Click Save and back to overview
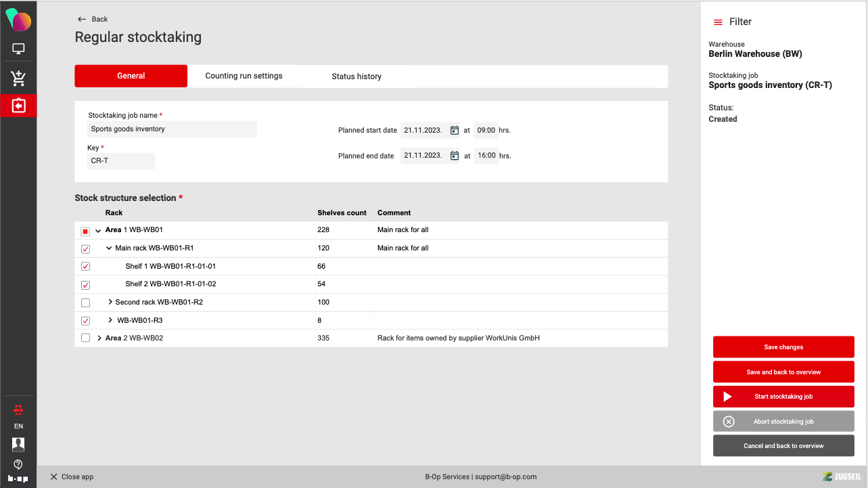868x488 pixels. click(783, 372)
